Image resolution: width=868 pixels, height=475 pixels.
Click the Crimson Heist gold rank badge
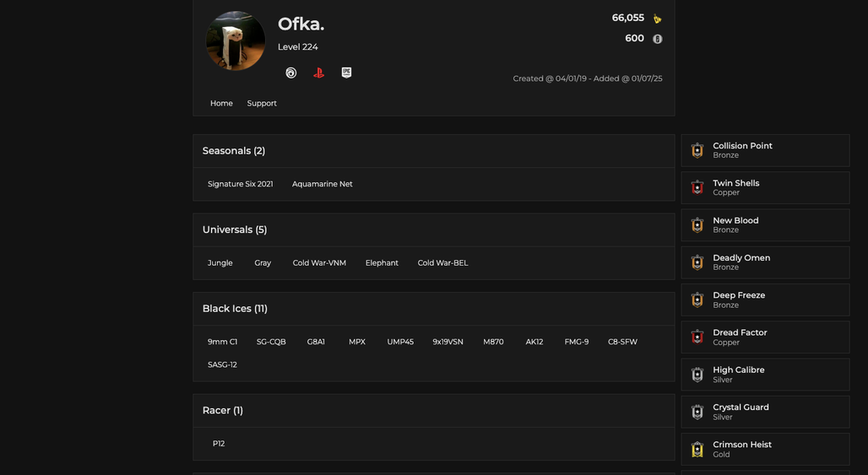697,449
